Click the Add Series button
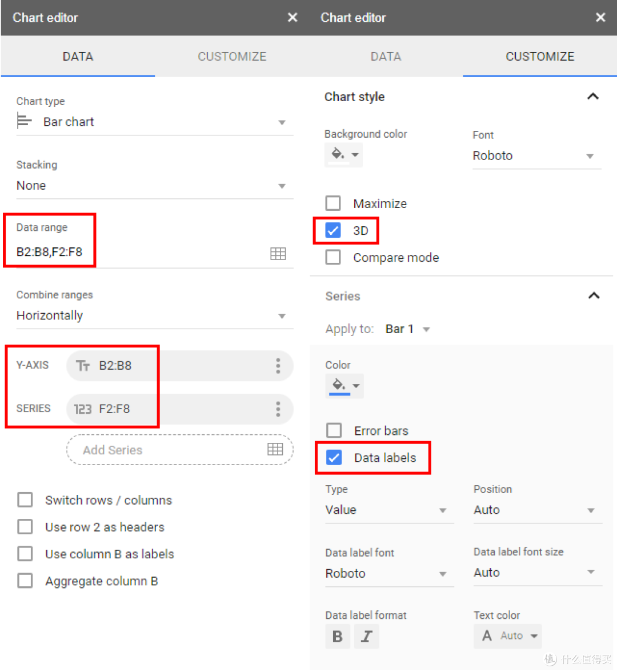Screen dimensions: 617x672 179,450
